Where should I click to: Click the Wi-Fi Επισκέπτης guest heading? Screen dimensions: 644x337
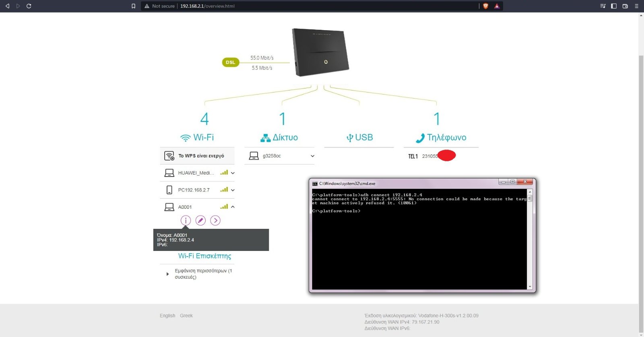click(205, 256)
